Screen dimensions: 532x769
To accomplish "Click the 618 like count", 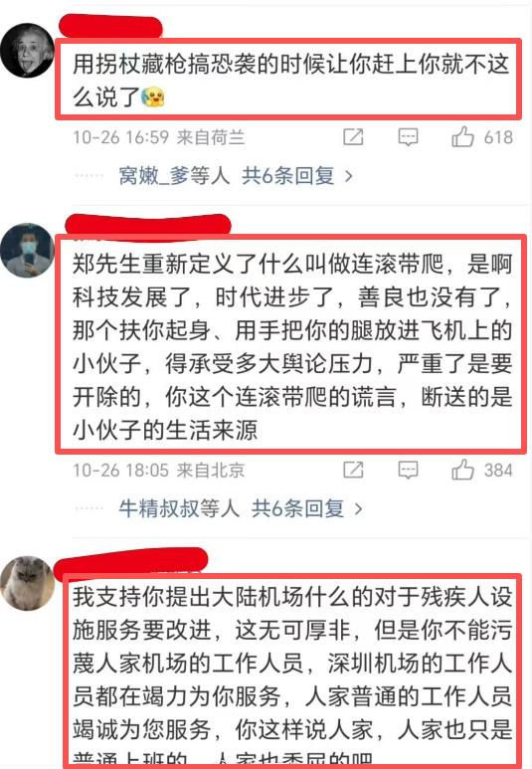I will coord(498,137).
